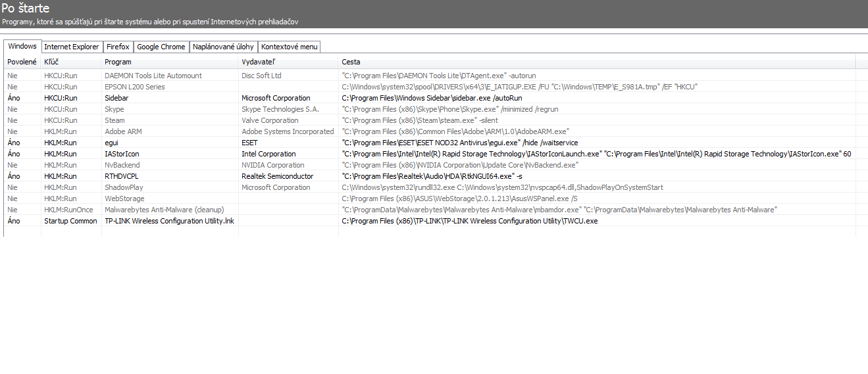868x374 pixels.
Task: Sort by the Program column header
Action: (170, 62)
